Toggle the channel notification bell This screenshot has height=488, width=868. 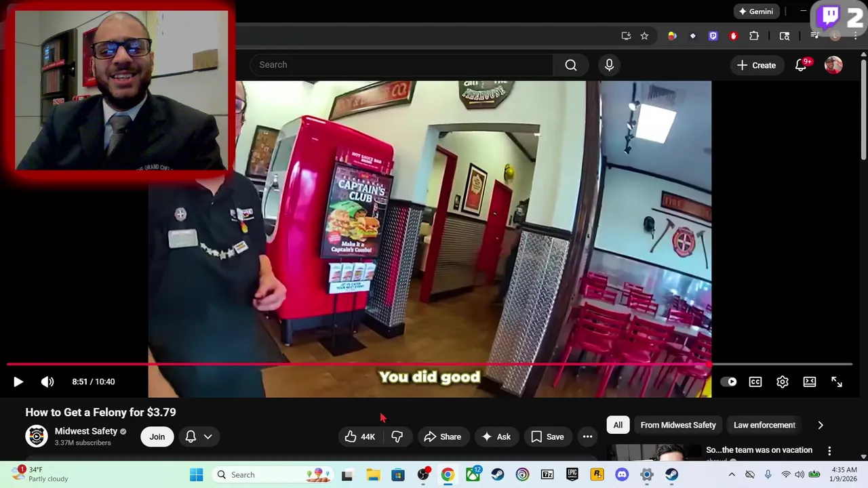(191, 436)
